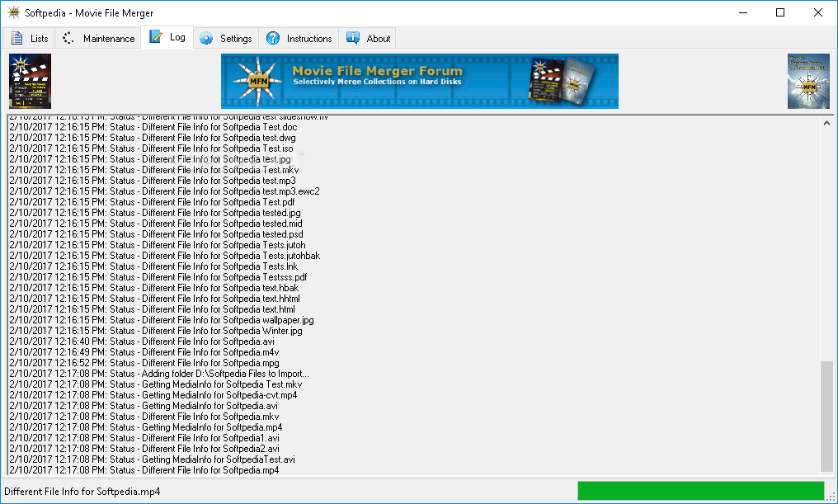Click the Instructions question mark icon
This screenshot has height=504, width=838.
[x=273, y=38]
